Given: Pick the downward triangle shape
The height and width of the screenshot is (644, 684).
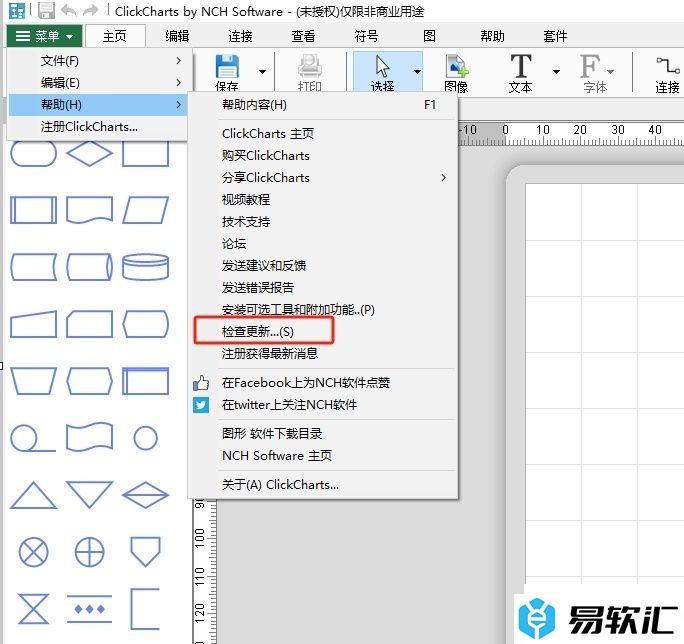Looking at the screenshot, I should click(89, 495).
